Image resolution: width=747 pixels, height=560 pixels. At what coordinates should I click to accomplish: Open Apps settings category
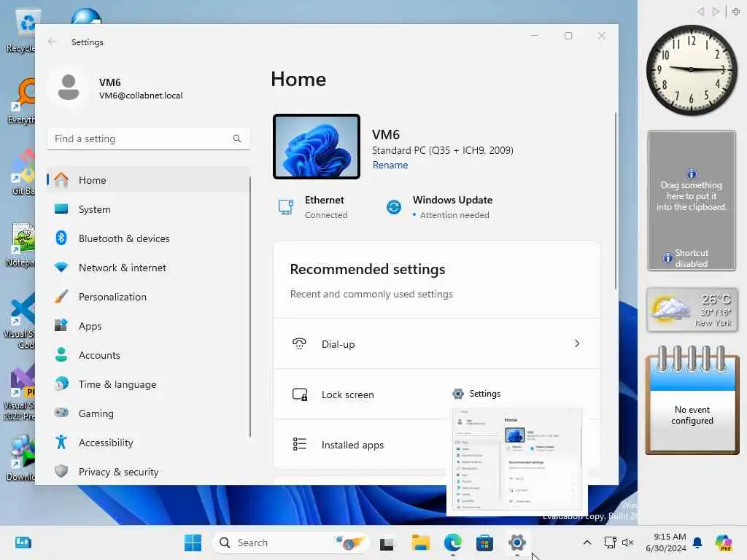coord(148,326)
